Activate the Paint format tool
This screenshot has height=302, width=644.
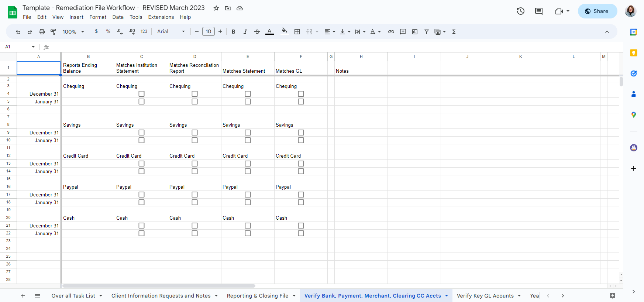point(53,32)
